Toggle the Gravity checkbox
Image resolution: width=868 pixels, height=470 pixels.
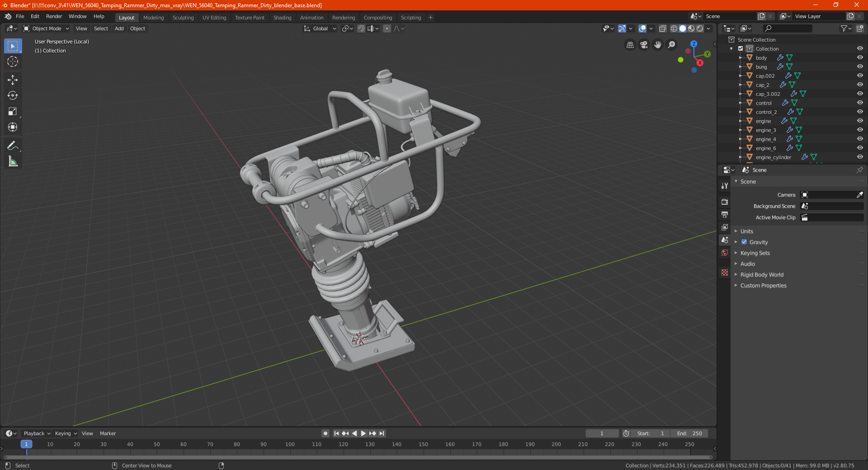(x=744, y=242)
